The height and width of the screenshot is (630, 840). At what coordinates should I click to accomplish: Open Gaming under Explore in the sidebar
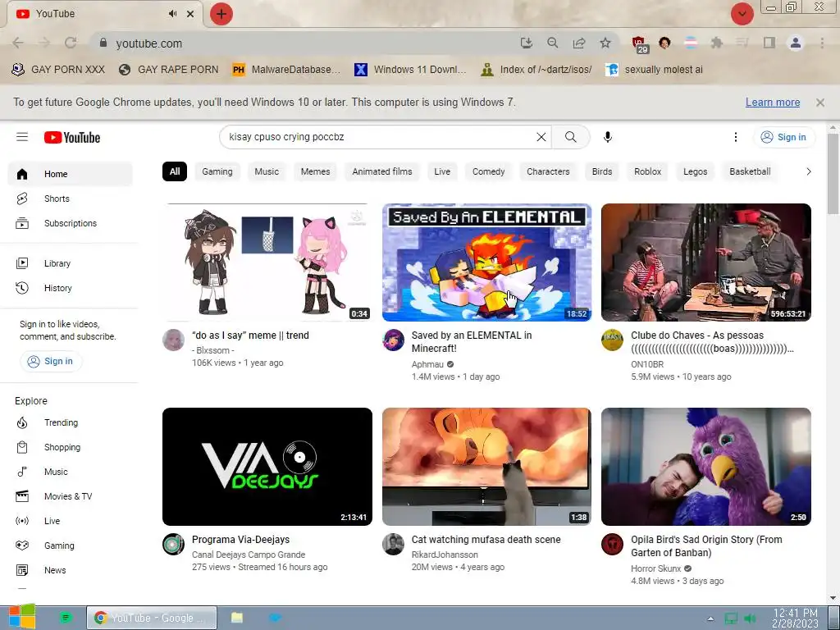[71, 546]
